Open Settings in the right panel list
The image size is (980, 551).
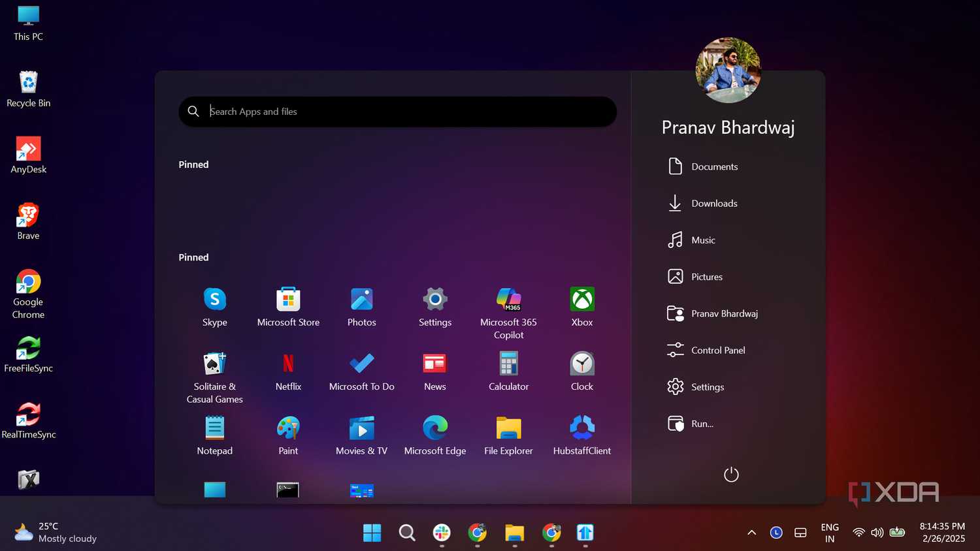point(695,386)
